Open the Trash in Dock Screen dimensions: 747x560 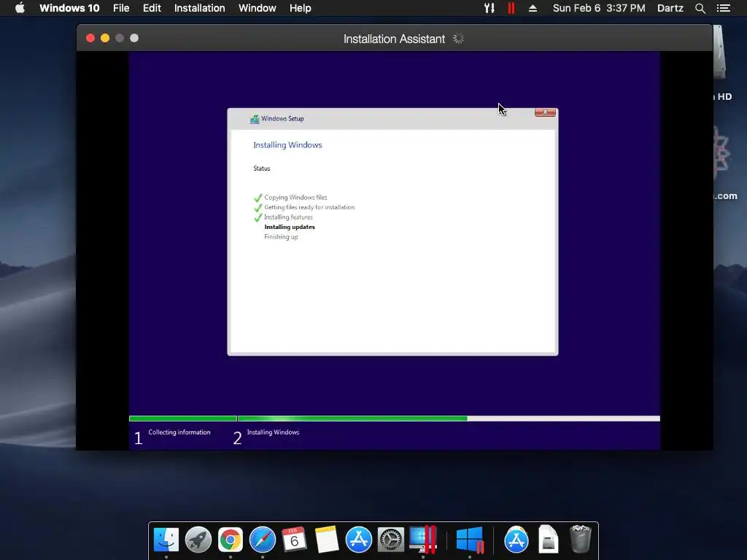coord(580,540)
